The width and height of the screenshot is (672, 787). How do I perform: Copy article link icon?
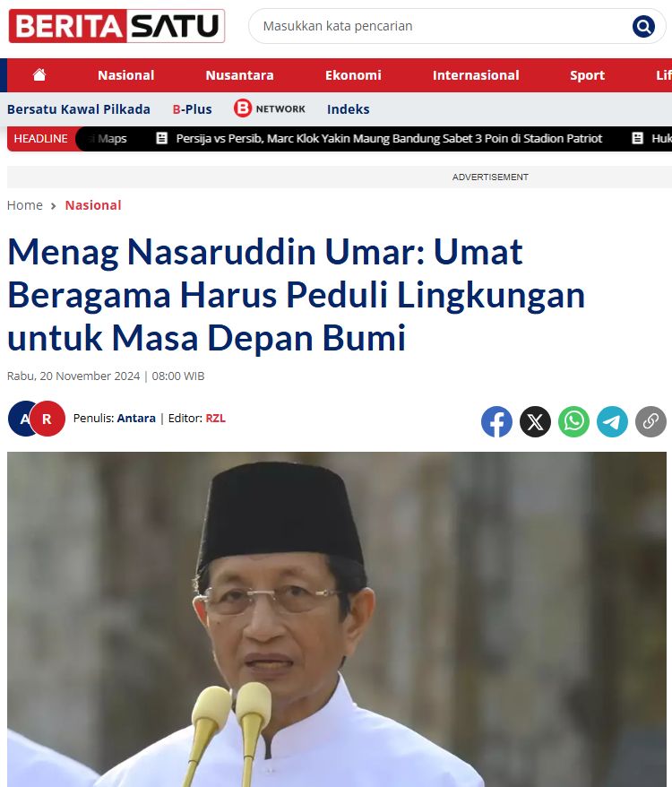(650, 421)
